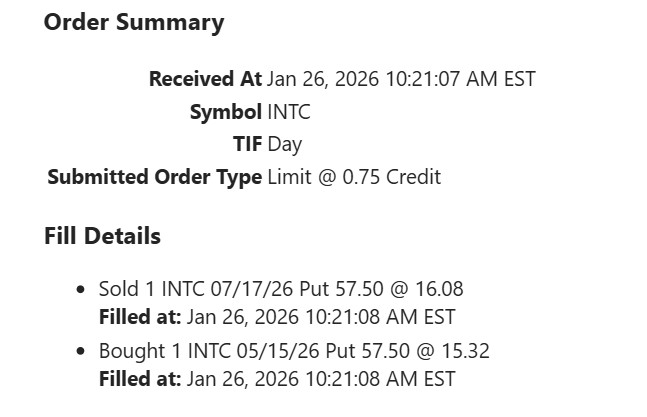Image resolution: width=647 pixels, height=417 pixels.
Task: Click the Submitted Order Type label
Action: pyautogui.click(x=154, y=177)
